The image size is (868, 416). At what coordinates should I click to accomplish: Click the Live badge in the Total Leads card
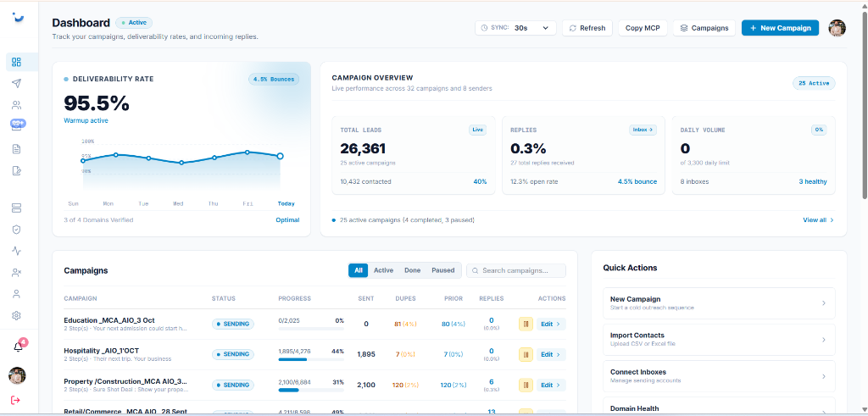pyautogui.click(x=478, y=130)
